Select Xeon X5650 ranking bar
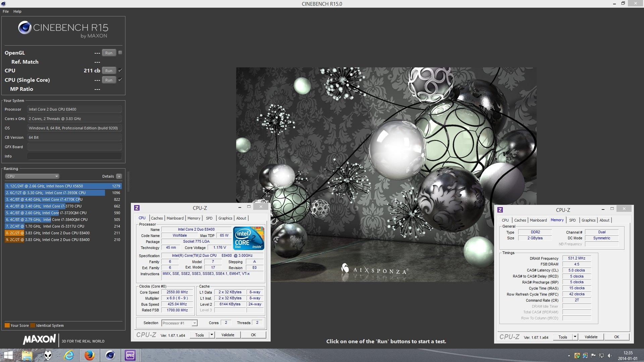 [63, 186]
